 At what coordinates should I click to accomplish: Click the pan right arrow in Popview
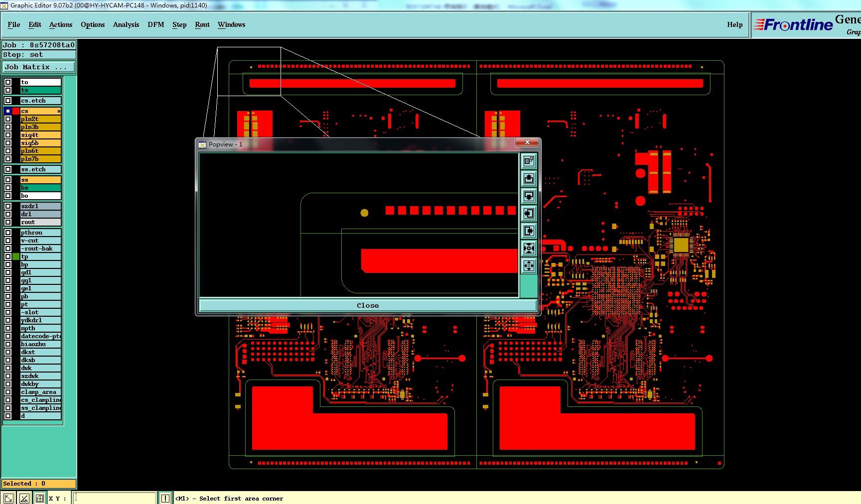click(529, 231)
